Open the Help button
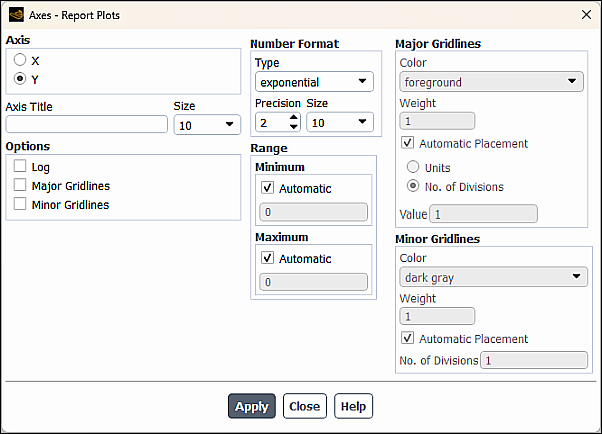The width and height of the screenshot is (602, 434). pos(353,406)
